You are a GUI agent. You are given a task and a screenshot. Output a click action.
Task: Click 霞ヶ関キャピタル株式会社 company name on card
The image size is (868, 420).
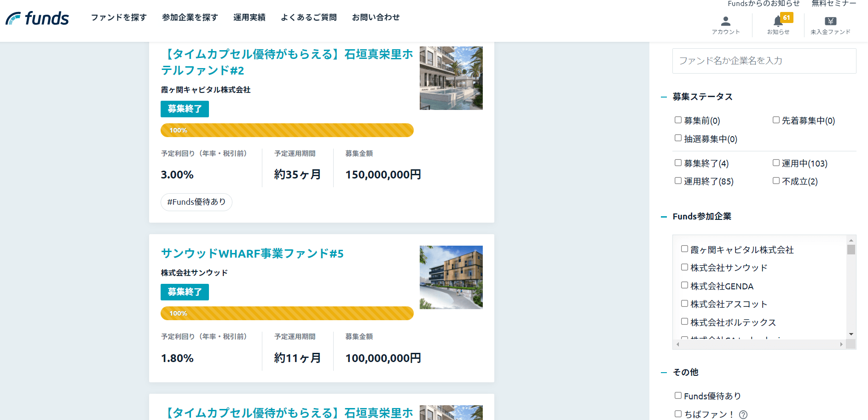(206, 90)
